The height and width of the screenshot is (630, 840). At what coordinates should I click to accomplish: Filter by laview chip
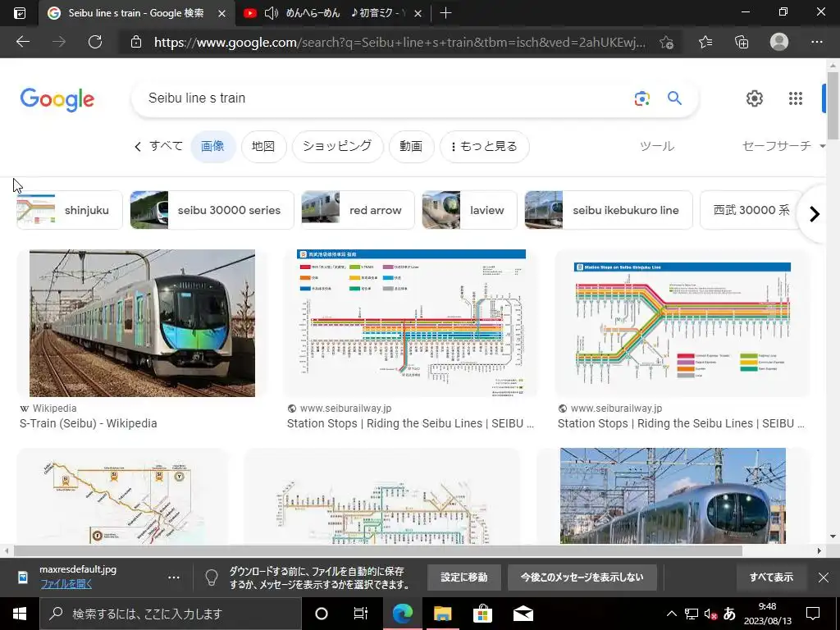tap(470, 210)
